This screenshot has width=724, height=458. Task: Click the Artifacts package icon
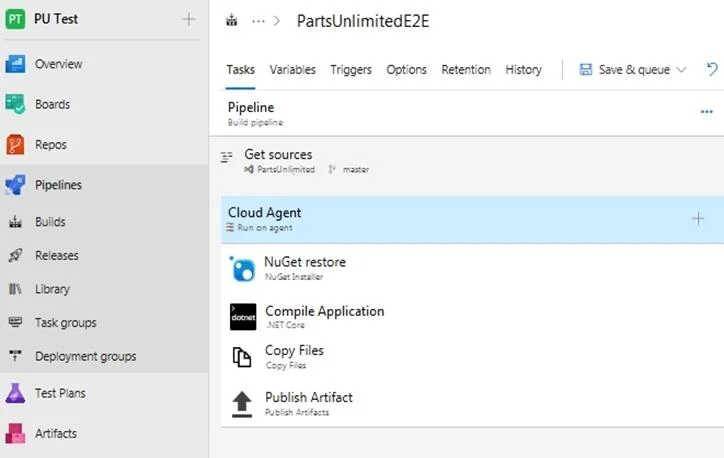15,434
